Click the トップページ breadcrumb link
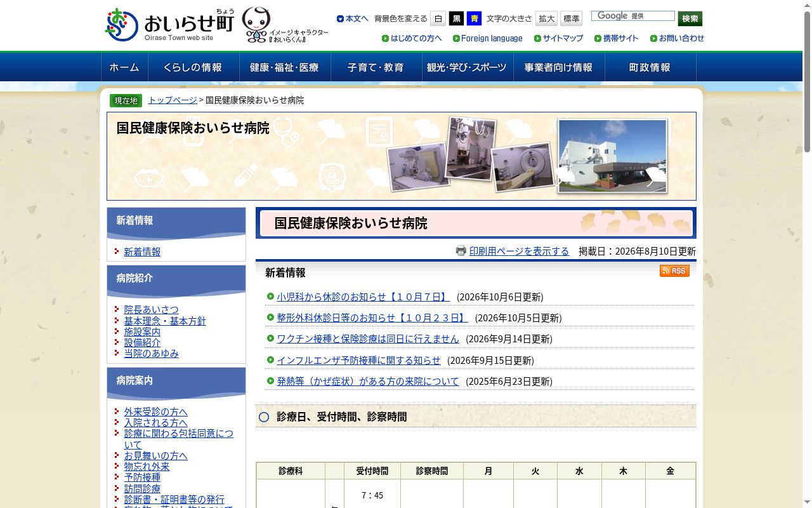Screen dimensions: 812x508 (x=173, y=100)
